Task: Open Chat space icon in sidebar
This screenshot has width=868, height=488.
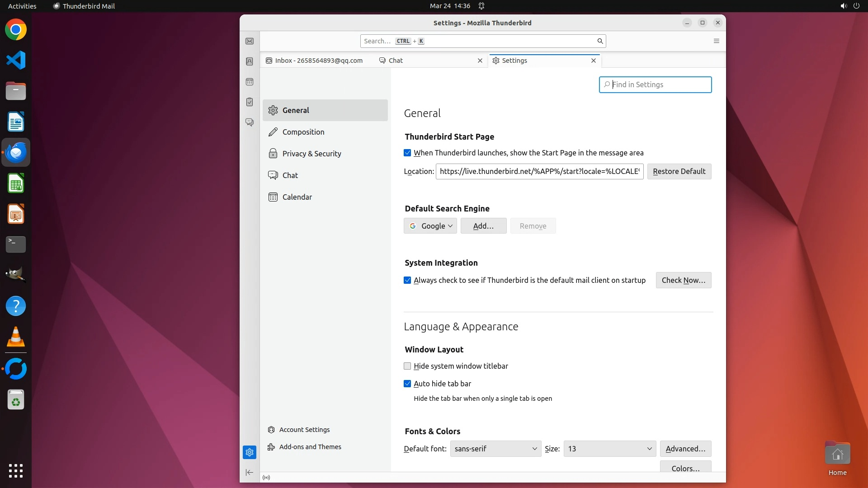Action: pyautogui.click(x=250, y=122)
